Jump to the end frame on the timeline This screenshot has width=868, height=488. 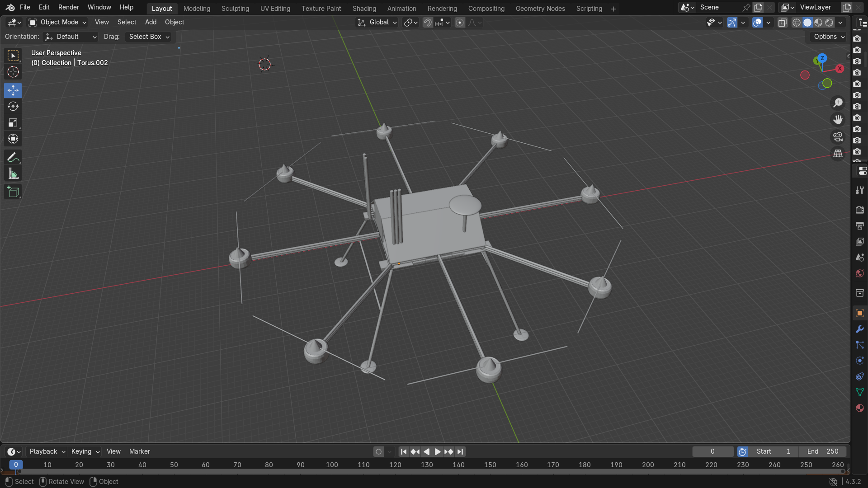[460, 451]
